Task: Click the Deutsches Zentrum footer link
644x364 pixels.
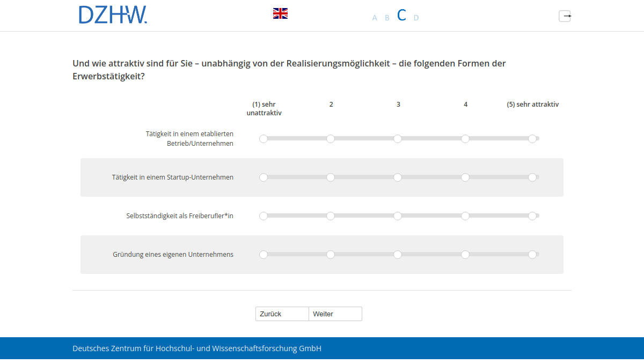Action: 196,348
